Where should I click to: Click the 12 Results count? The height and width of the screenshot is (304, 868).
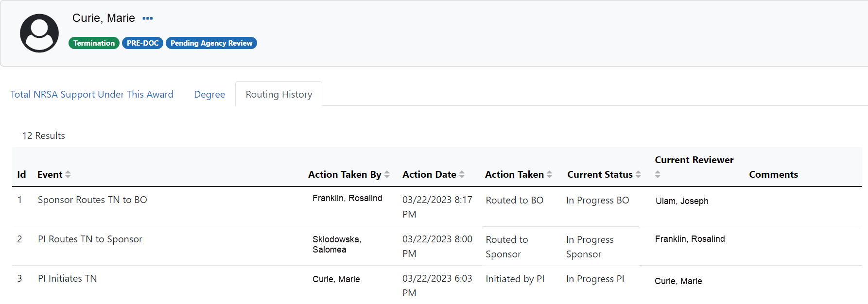click(43, 135)
